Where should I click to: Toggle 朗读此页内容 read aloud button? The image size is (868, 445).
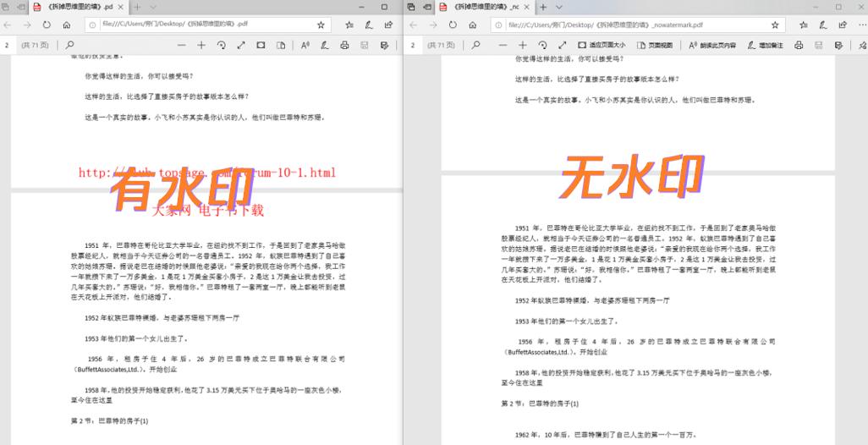[x=711, y=45]
